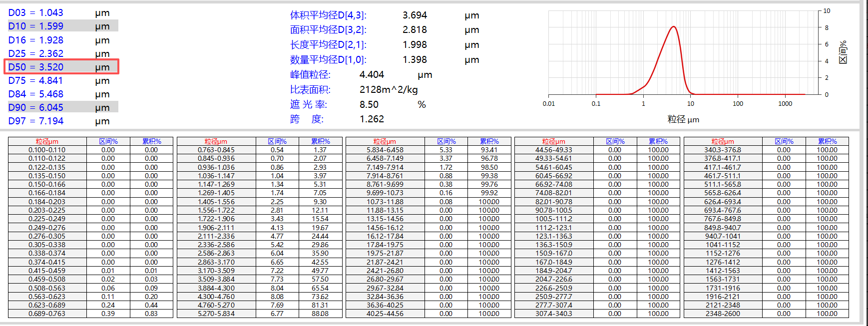The height and width of the screenshot is (326, 868).
Task: Select the 340.3-376.8 size range cell
Action: click(723, 150)
